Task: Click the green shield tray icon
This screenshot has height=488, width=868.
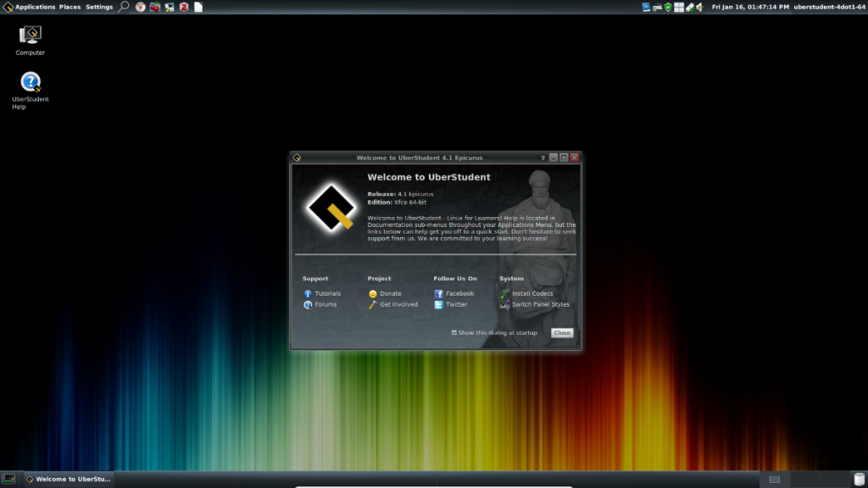Action: 668,7
